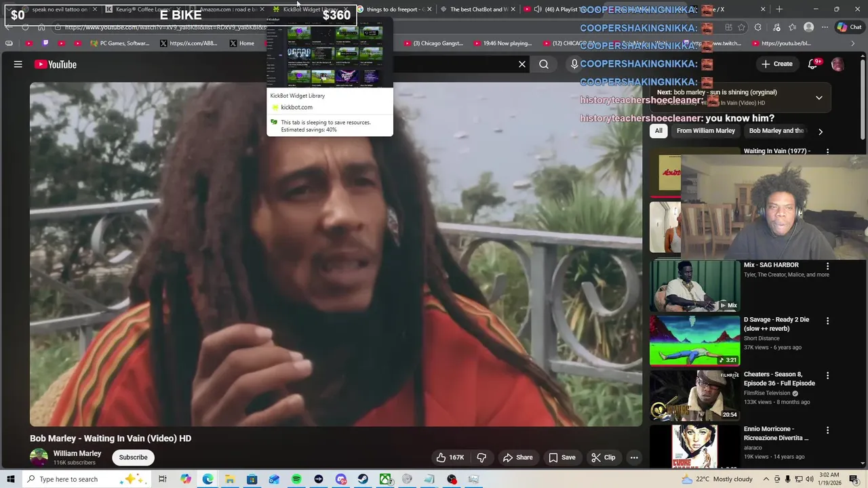Open options for Cheaters Season 8 video

pos(827,375)
